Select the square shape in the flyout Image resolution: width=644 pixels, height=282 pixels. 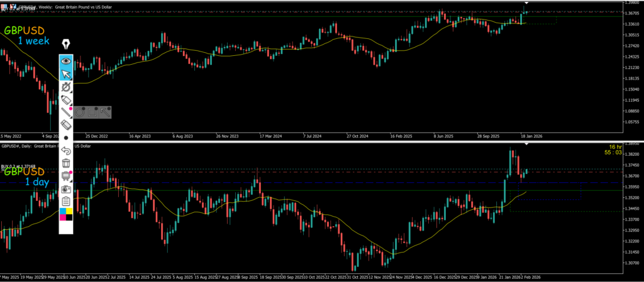tap(92, 112)
